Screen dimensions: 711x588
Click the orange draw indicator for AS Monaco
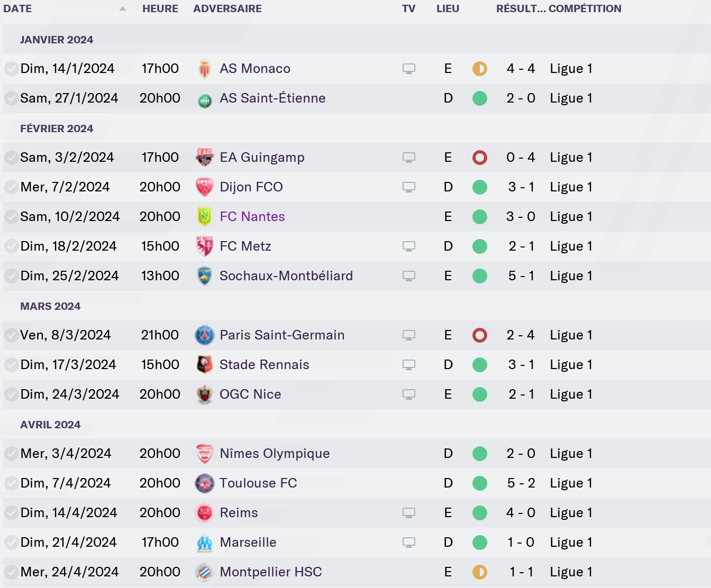(x=480, y=69)
